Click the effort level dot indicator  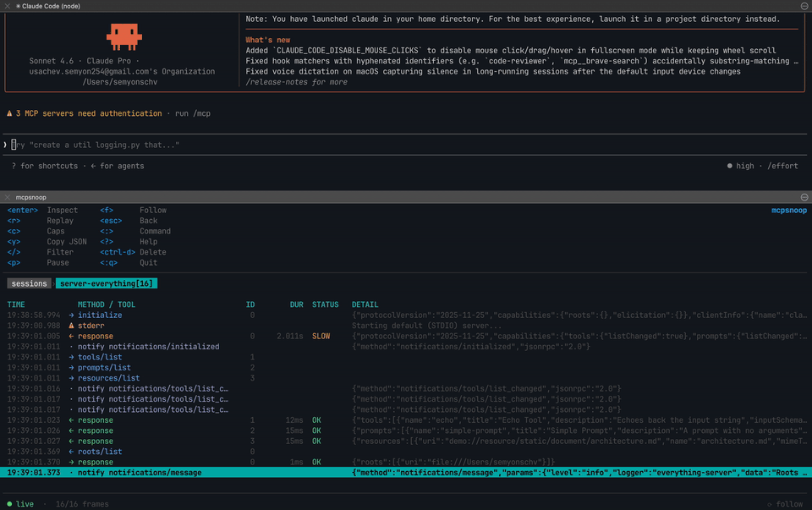[x=730, y=166]
